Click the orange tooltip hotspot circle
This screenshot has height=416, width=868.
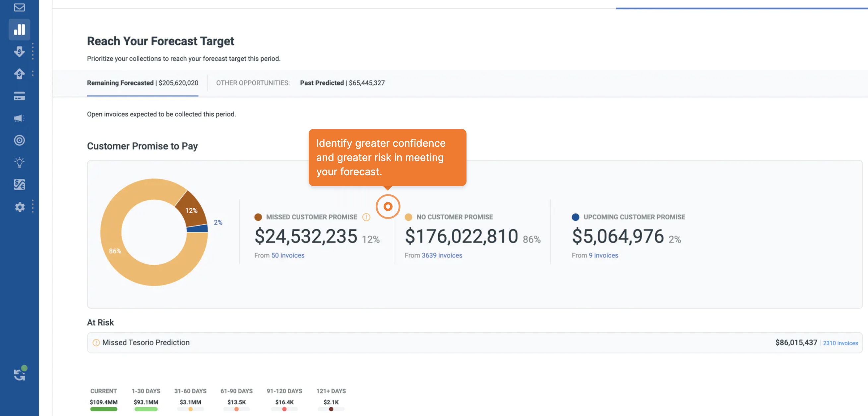pyautogui.click(x=388, y=206)
